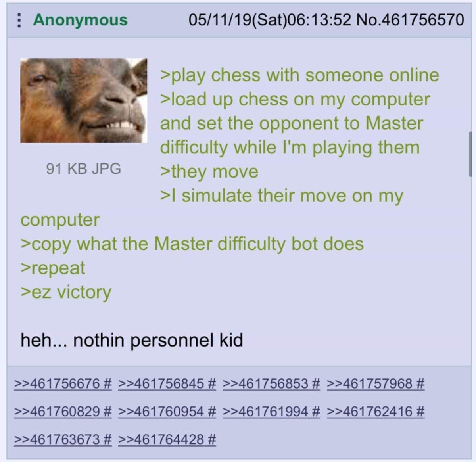Click the post timestamp 05/11/19(Sat)06:13:52

point(270,20)
